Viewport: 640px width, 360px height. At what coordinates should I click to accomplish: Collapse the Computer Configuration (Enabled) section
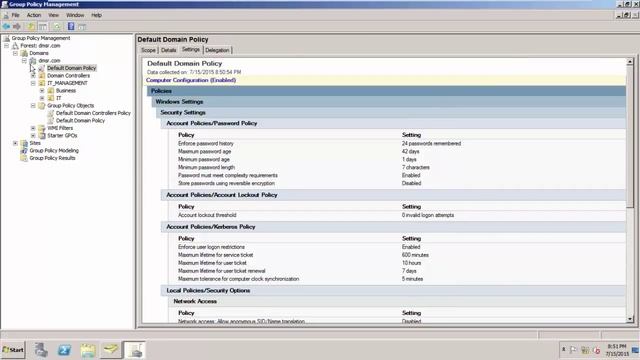pos(385,80)
